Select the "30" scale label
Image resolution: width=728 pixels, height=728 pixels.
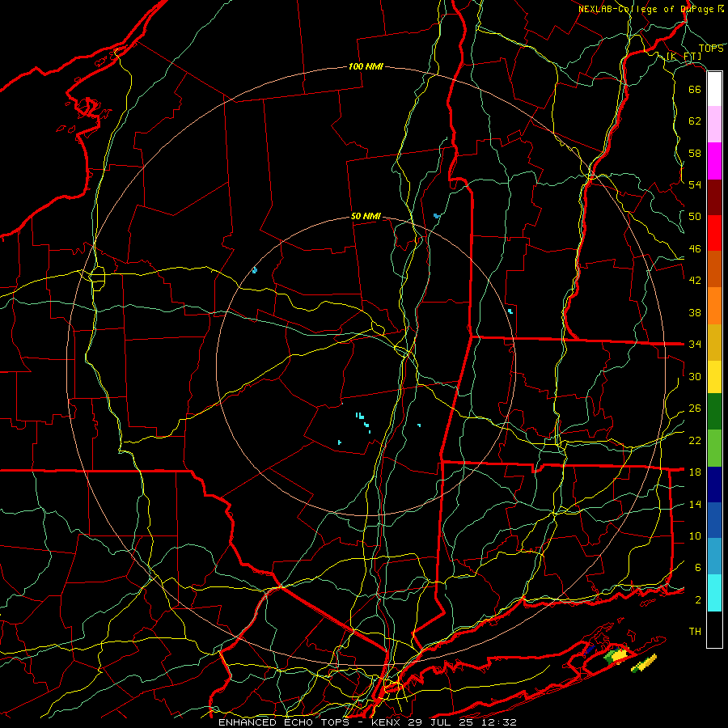pyautogui.click(x=695, y=376)
